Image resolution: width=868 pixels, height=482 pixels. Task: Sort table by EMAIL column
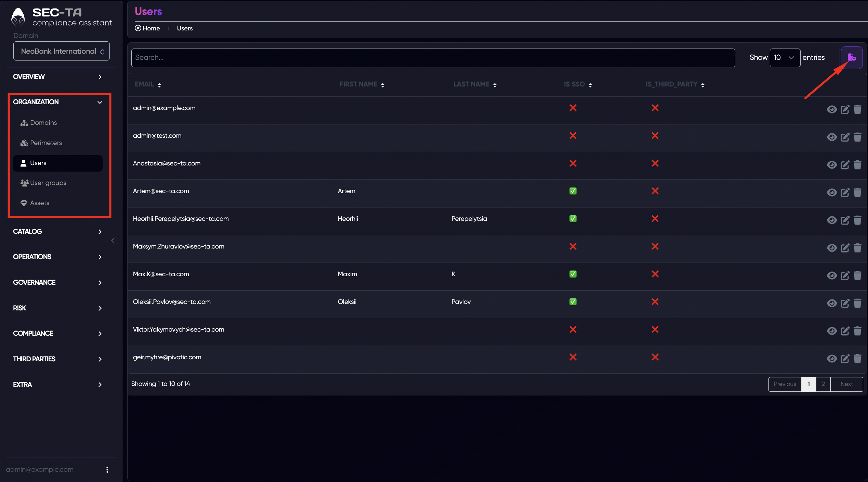148,84
